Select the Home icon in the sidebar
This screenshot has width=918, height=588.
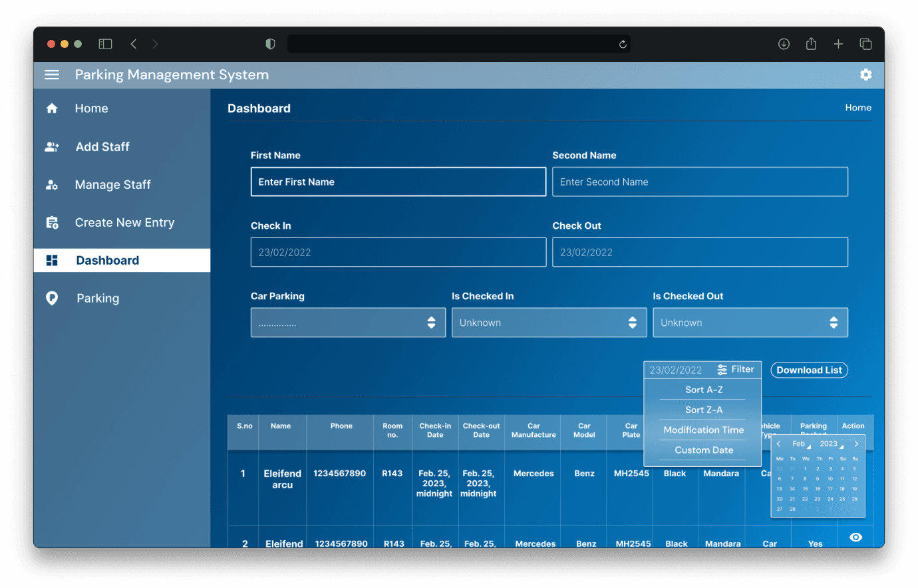52,107
